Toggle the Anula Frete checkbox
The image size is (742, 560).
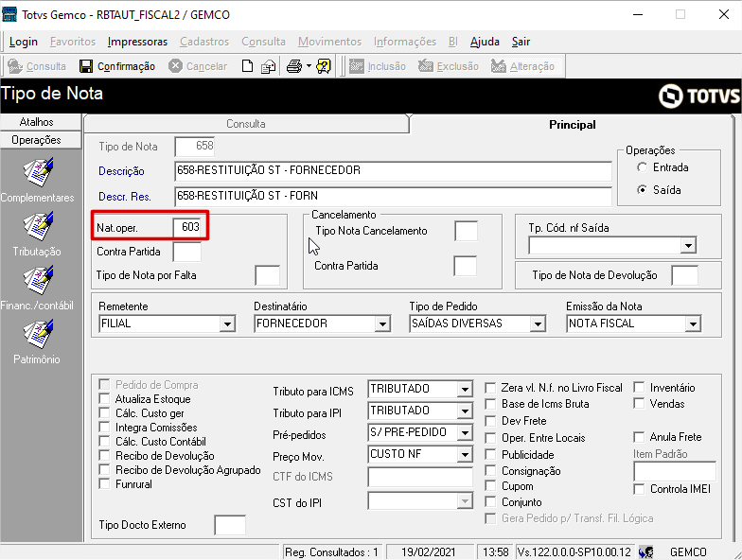(639, 437)
